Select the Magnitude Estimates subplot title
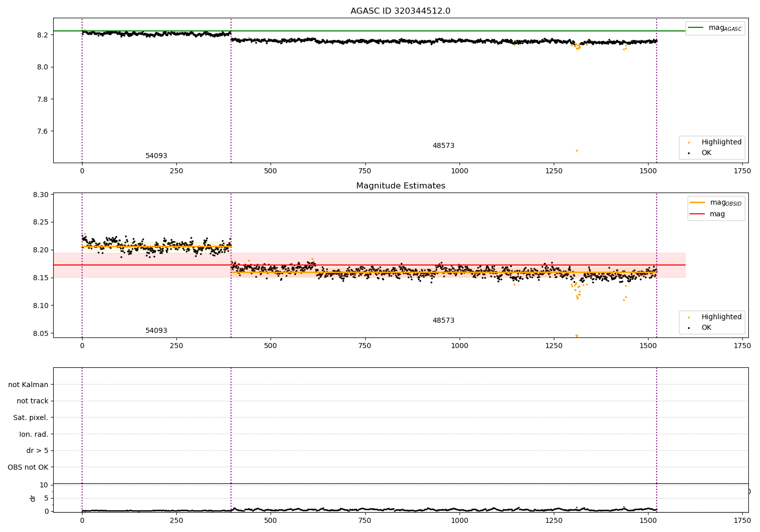The image size is (760, 532). [x=400, y=186]
